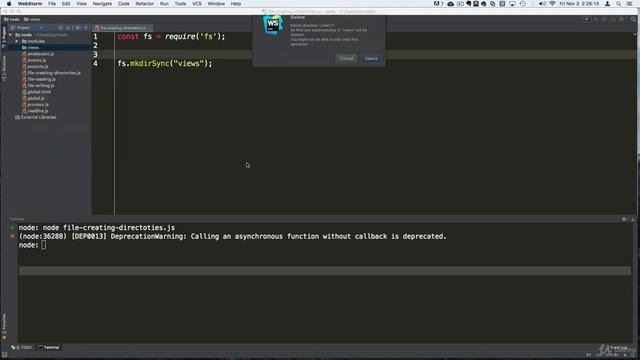
Task: Open macOS Notification Center
Action: (x=629, y=4)
